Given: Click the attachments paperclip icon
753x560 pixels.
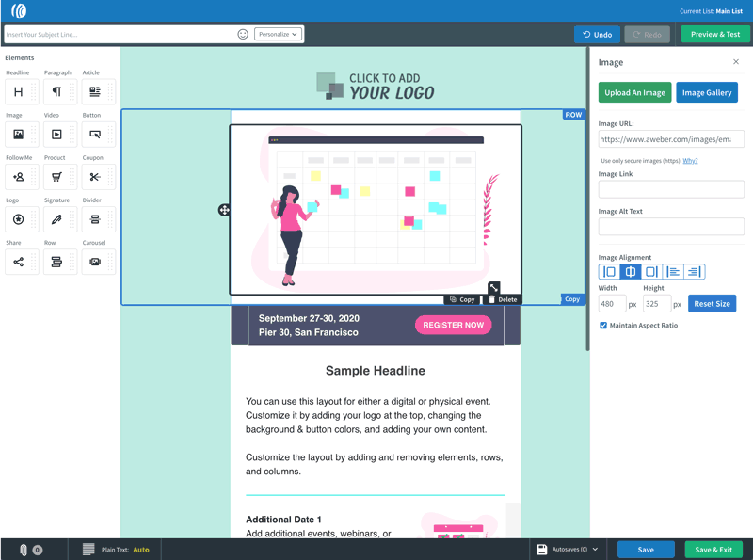Looking at the screenshot, I should point(24,550).
